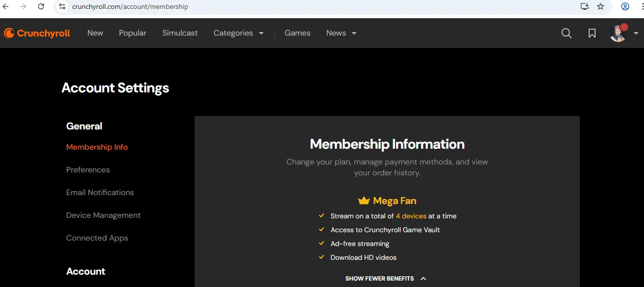Click the Membership Information heading
The width and height of the screenshot is (644, 287).
tap(387, 144)
